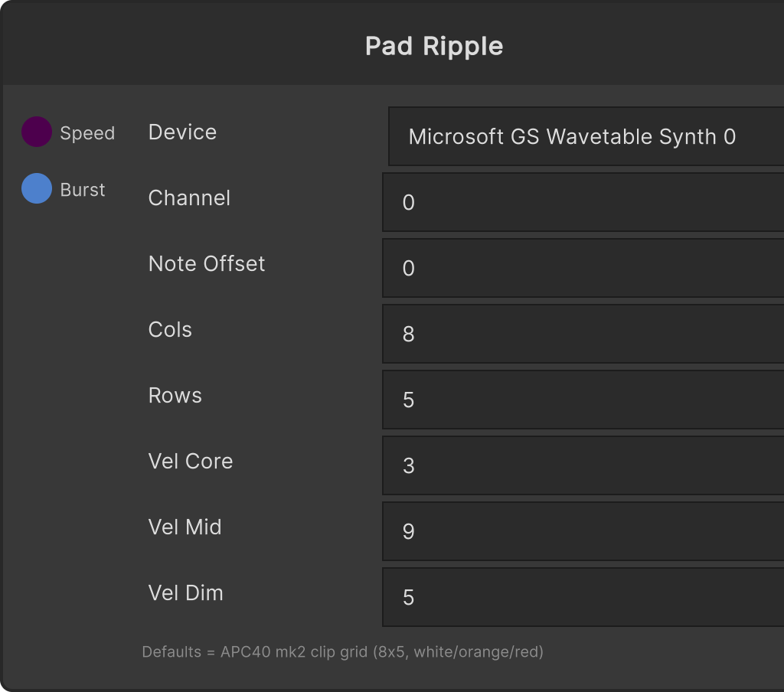Click the Defaults APC40 mk2 hint text
The height and width of the screenshot is (692, 784).
tap(342, 652)
